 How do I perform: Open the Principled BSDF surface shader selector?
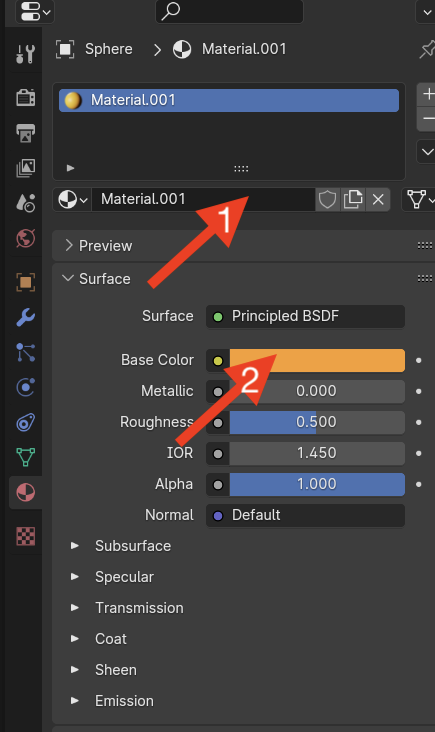[x=305, y=317]
